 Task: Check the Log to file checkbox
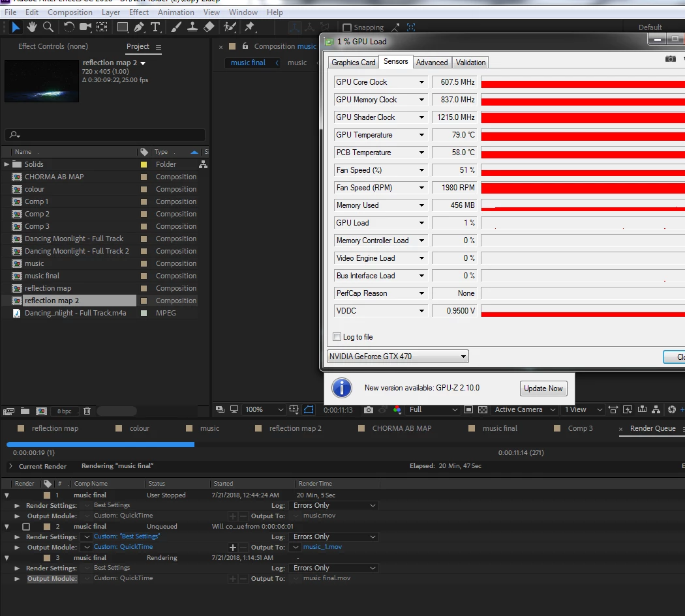pyautogui.click(x=337, y=336)
